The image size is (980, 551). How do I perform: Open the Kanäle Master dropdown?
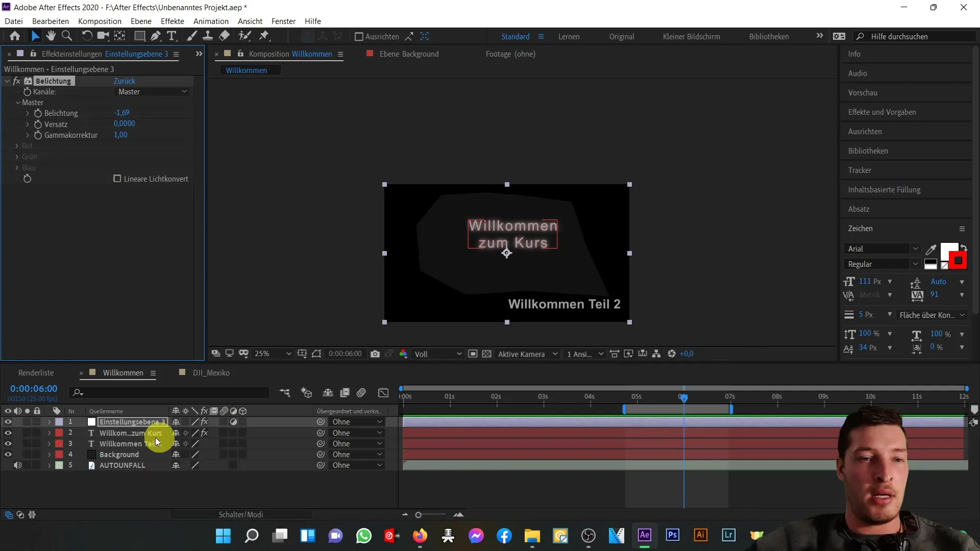click(151, 91)
